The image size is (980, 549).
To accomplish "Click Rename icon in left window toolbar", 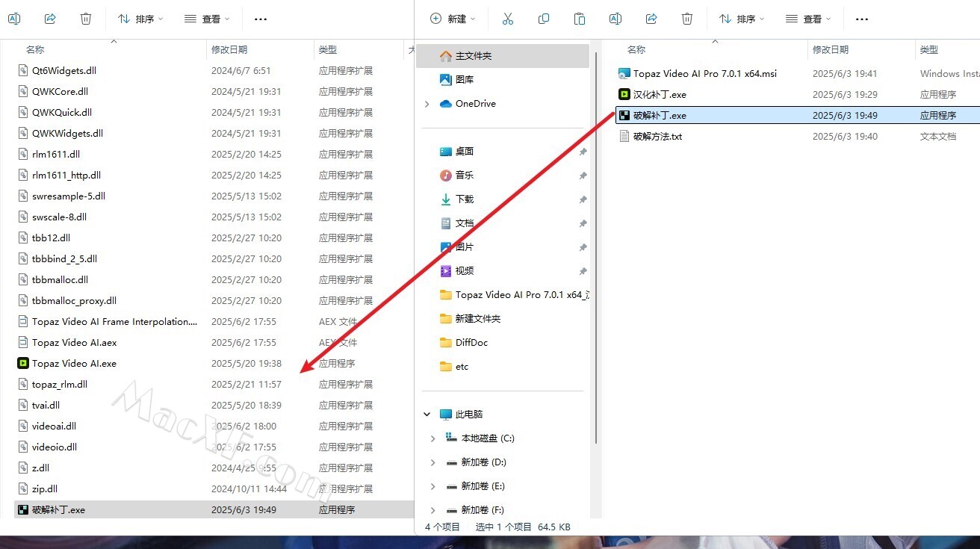I will tap(14, 19).
